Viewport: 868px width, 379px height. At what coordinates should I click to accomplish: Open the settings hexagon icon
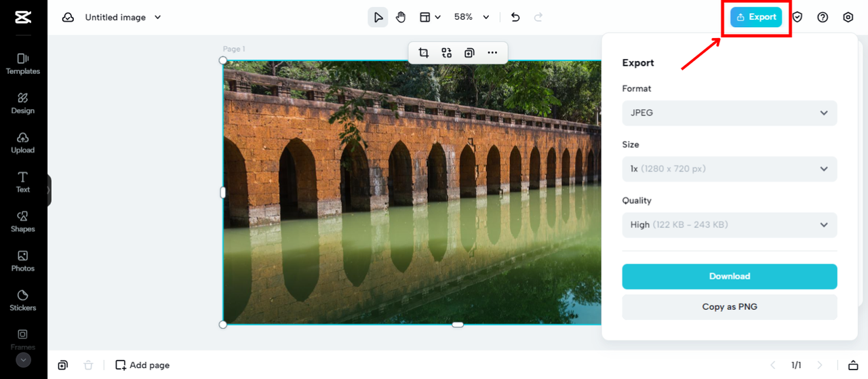[x=848, y=17]
